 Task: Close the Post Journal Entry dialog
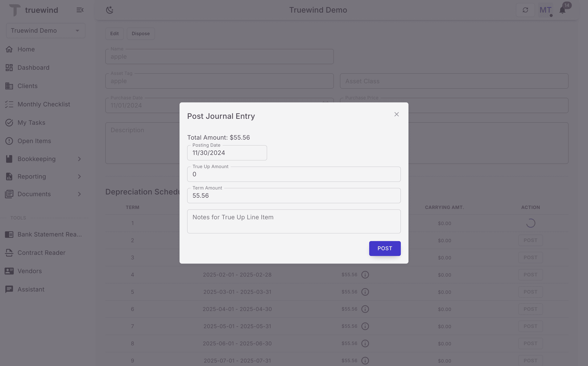(x=396, y=114)
